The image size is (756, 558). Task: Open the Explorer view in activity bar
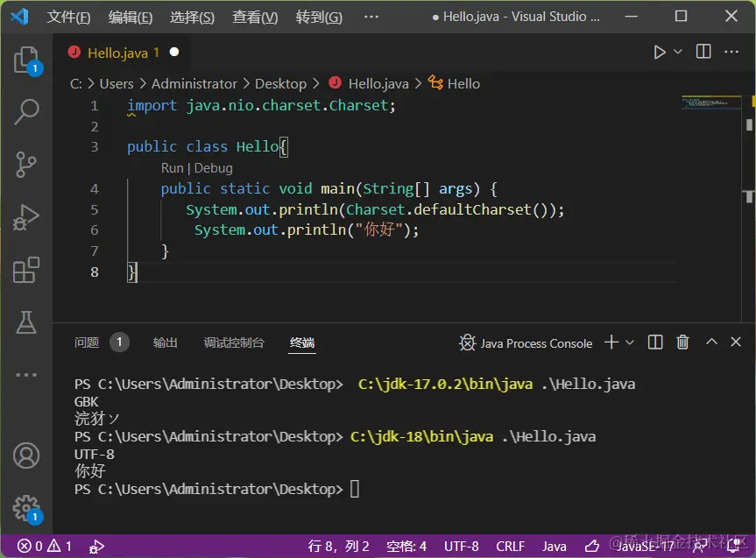(x=26, y=60)
